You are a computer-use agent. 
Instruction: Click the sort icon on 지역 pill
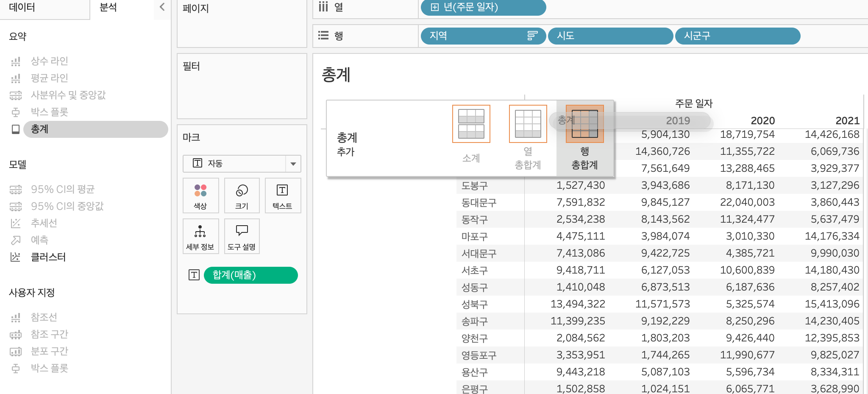click(x=532, y=36)
